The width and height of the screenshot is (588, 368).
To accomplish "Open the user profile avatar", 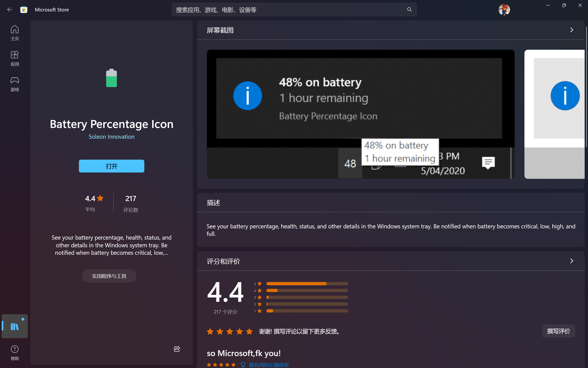I will (504, 10).
